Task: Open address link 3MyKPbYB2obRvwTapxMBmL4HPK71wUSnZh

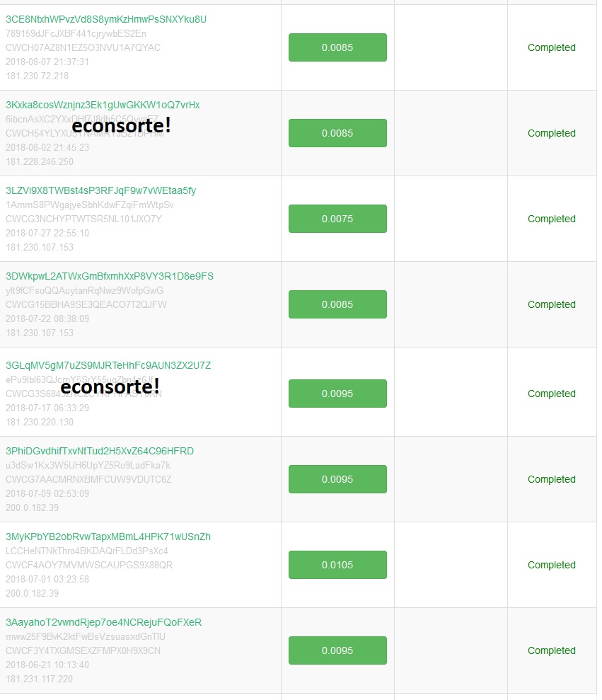Action: (108, 537)
